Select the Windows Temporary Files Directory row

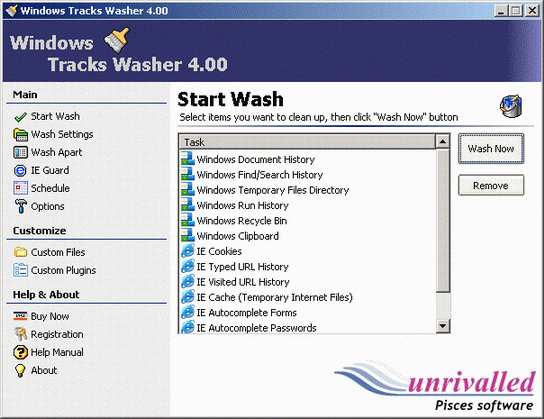(307, 190)
